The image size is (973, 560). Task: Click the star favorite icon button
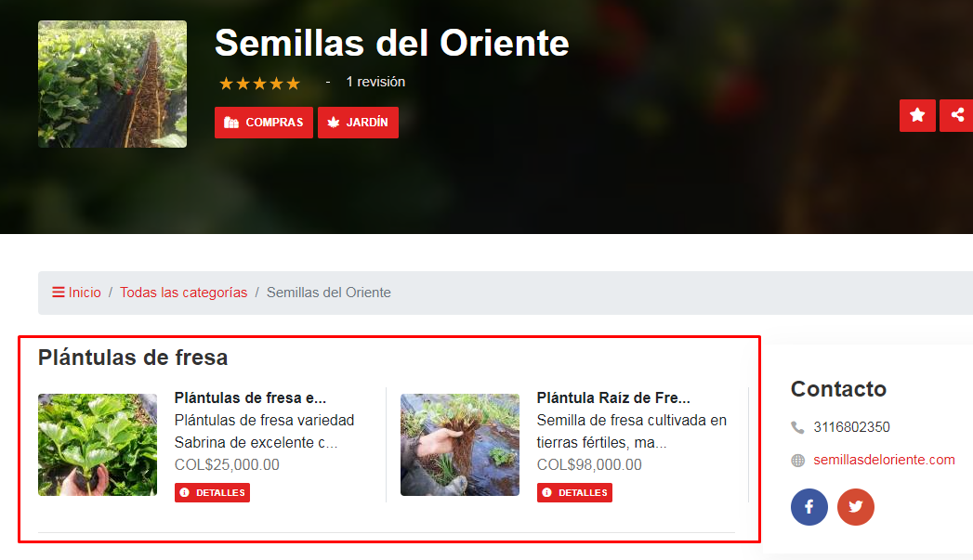[x=917, y=115]
